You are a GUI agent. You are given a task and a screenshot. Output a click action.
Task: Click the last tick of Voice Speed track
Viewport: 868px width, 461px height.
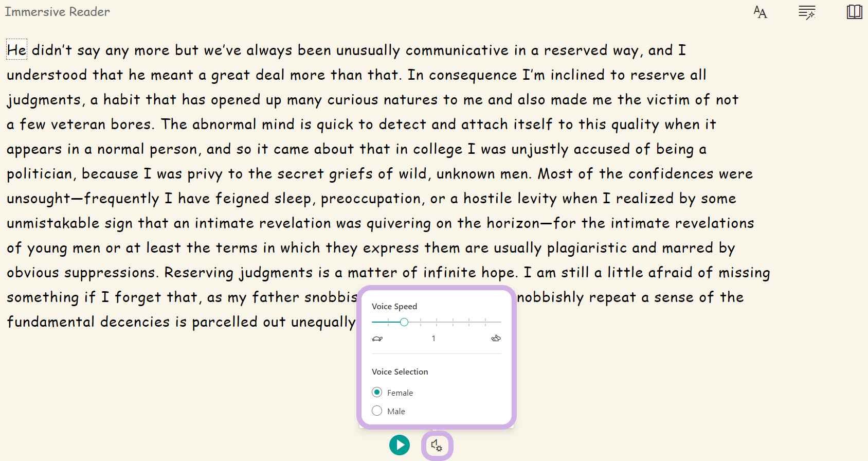click(485, 322)
